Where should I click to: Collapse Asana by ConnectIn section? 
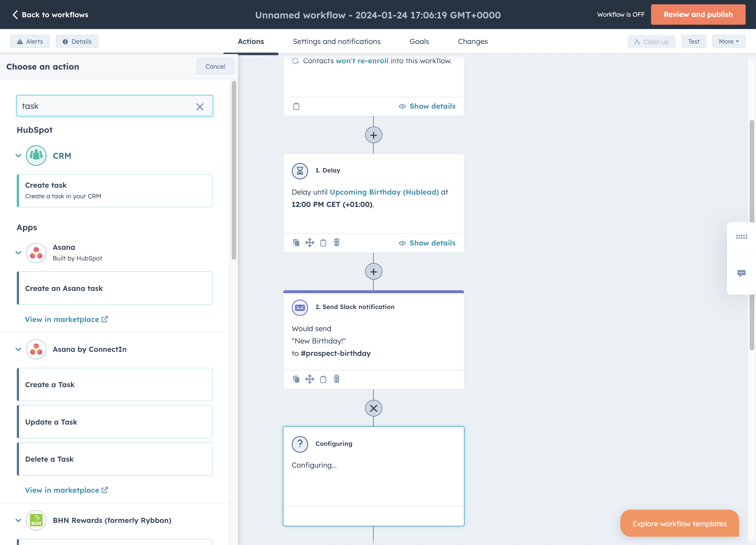(18, 349)
